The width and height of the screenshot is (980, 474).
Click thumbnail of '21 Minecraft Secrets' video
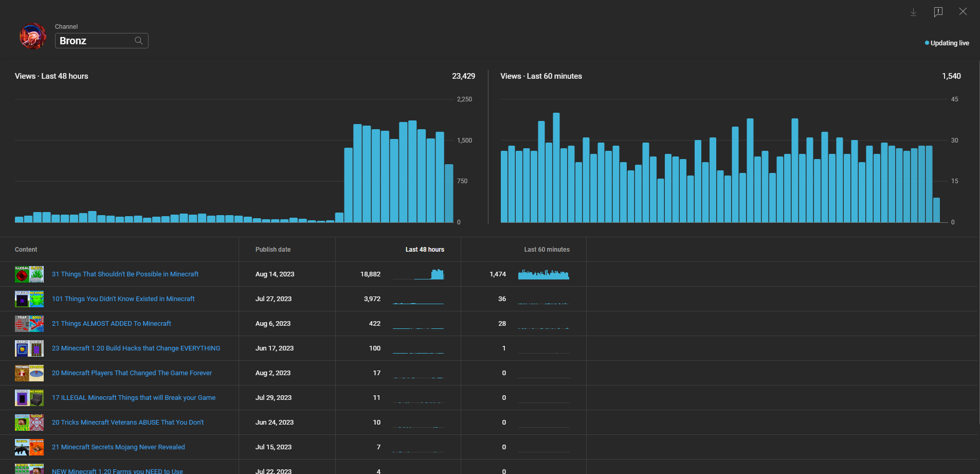tap(29, 447)
